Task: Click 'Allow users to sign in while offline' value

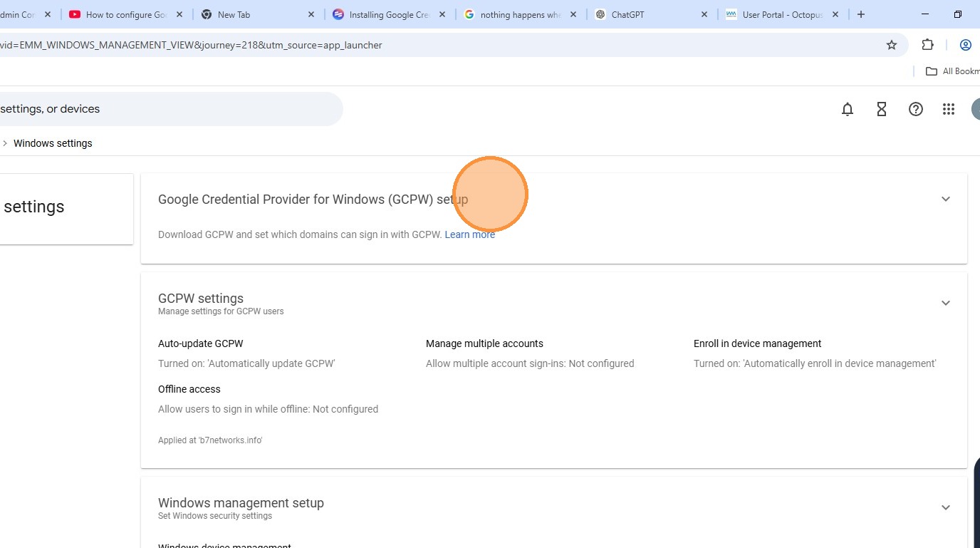Action: click(268, 409)
